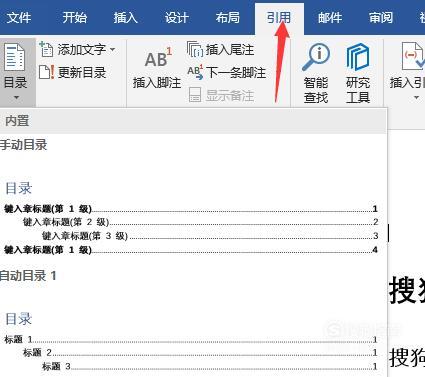Click the 研究工具 icon
This screenshot has width=425, height=377.
pos(358,57)
